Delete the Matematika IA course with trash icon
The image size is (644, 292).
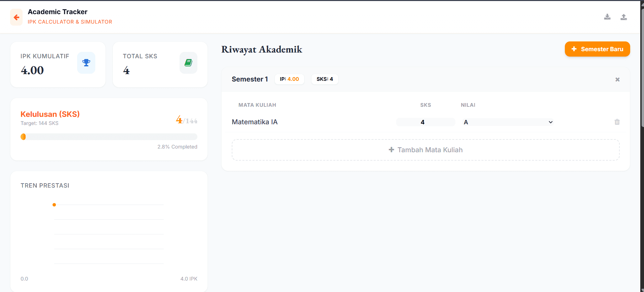coord(617,122)
